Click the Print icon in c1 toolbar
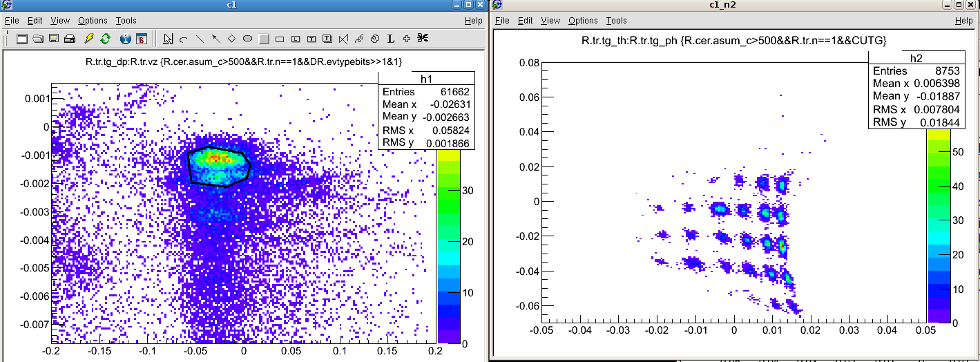Screen dimensions: 980x362 tap(69, 39)
